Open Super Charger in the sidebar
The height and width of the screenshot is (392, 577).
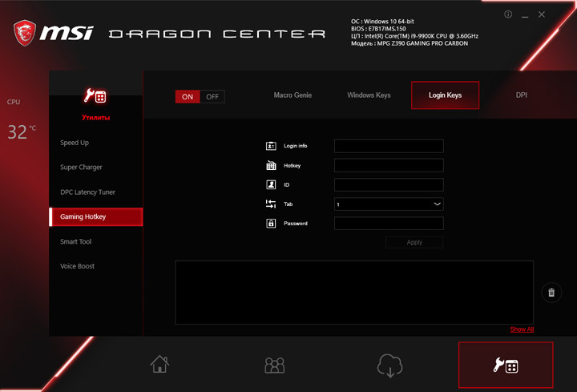coord(81,168)
